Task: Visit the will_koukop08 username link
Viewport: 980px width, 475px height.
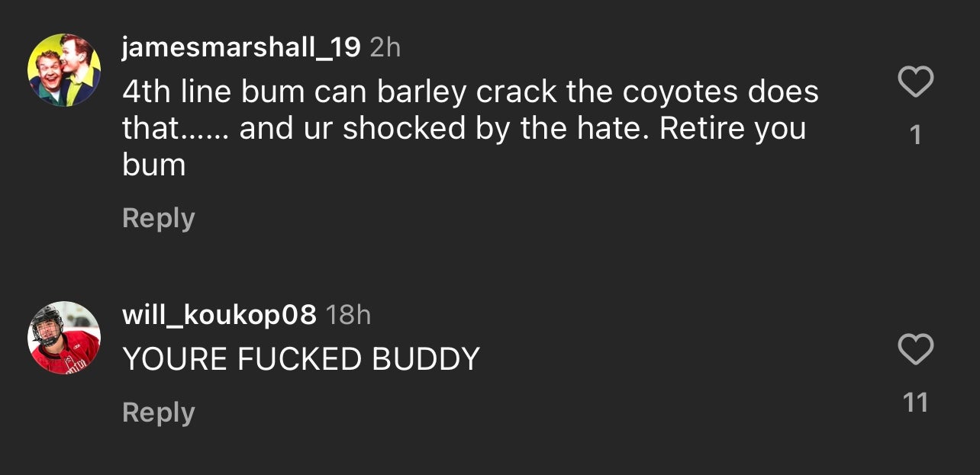Action: click(219, 315)
